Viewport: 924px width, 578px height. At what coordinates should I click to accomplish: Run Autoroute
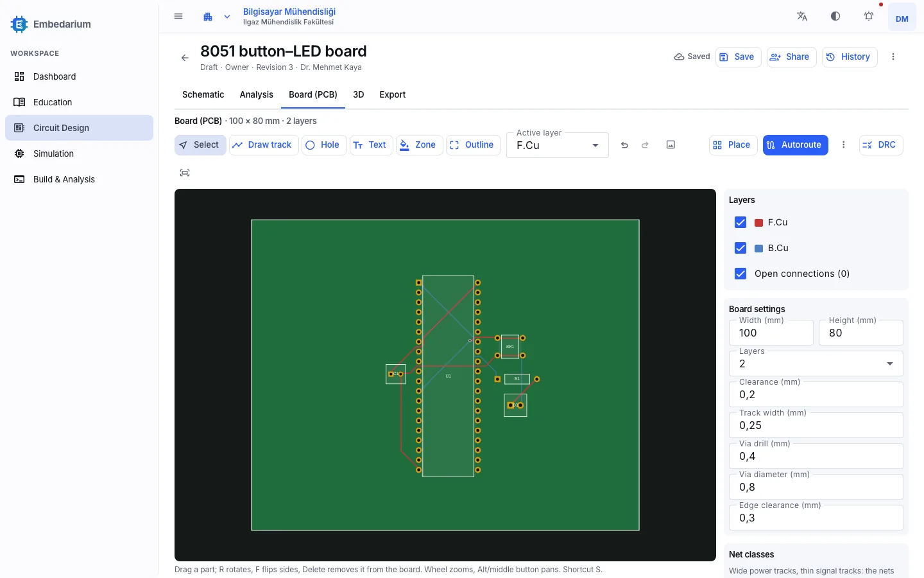tap(796, 145)
